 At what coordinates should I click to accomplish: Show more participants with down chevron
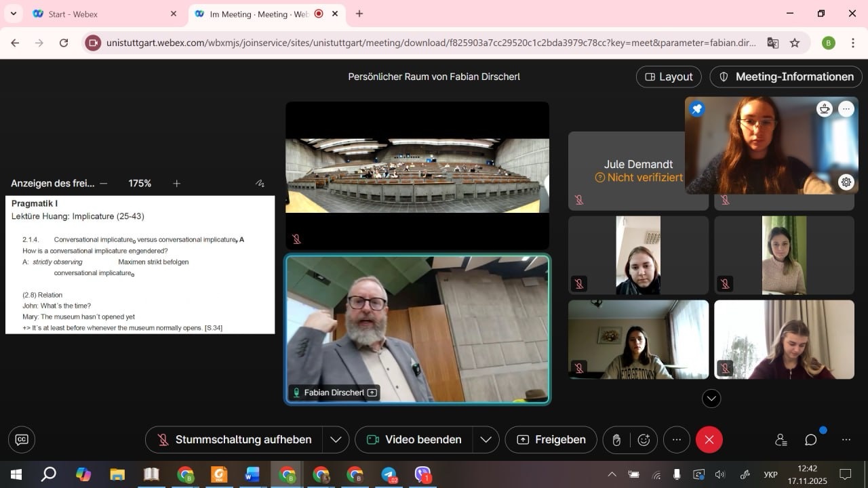point(711,399)
